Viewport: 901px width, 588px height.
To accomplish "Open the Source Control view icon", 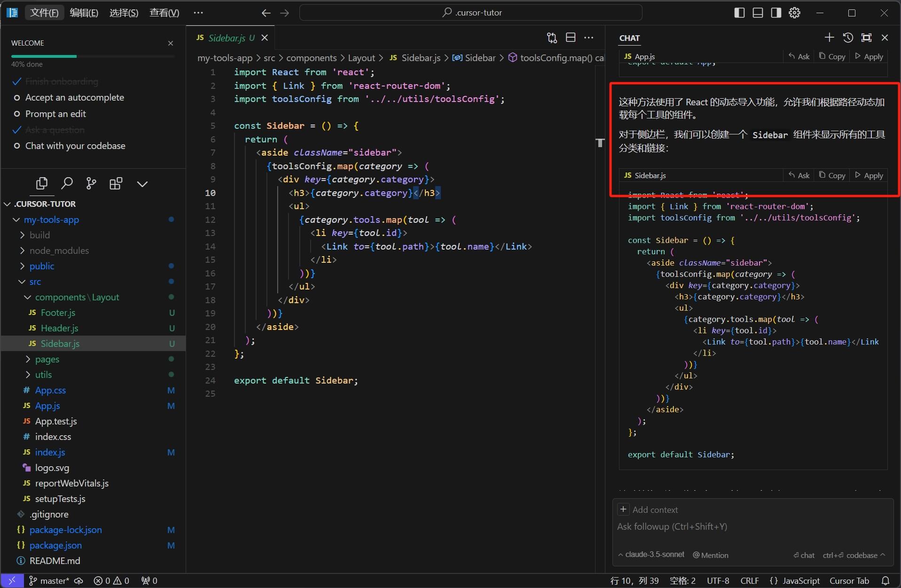I will (91, 183).
